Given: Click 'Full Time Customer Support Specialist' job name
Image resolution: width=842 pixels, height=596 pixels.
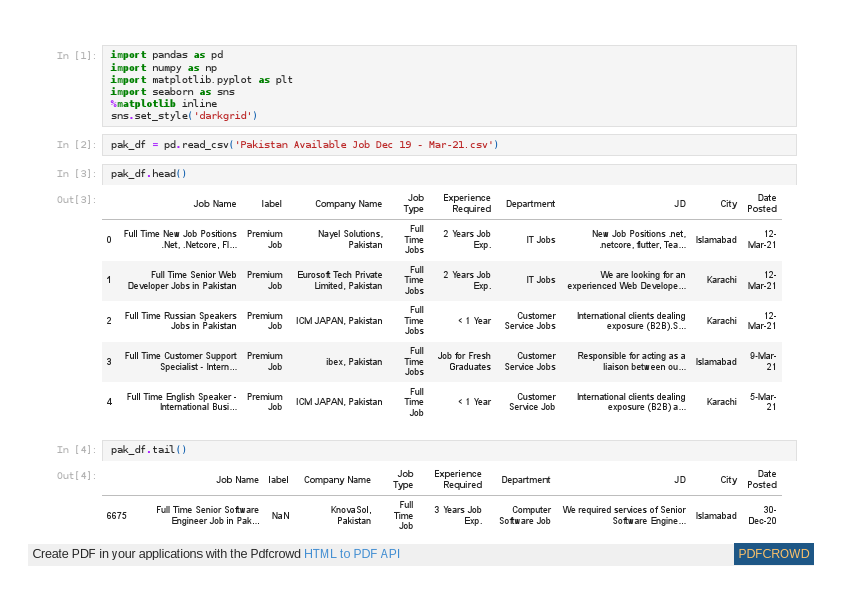Looking at the screenshot, I should click(180, 361).
